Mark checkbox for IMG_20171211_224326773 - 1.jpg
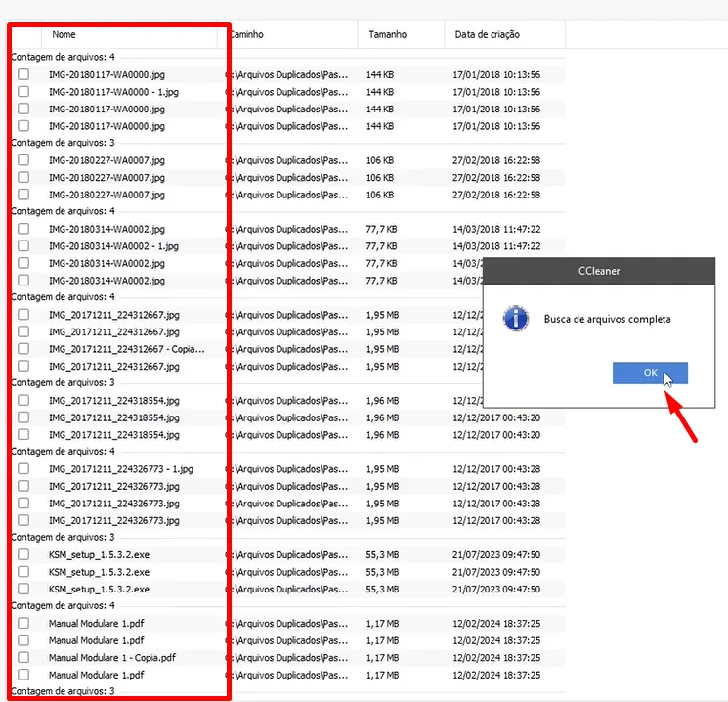The height and width of the screenshot is (702, 728). [23, 469]
